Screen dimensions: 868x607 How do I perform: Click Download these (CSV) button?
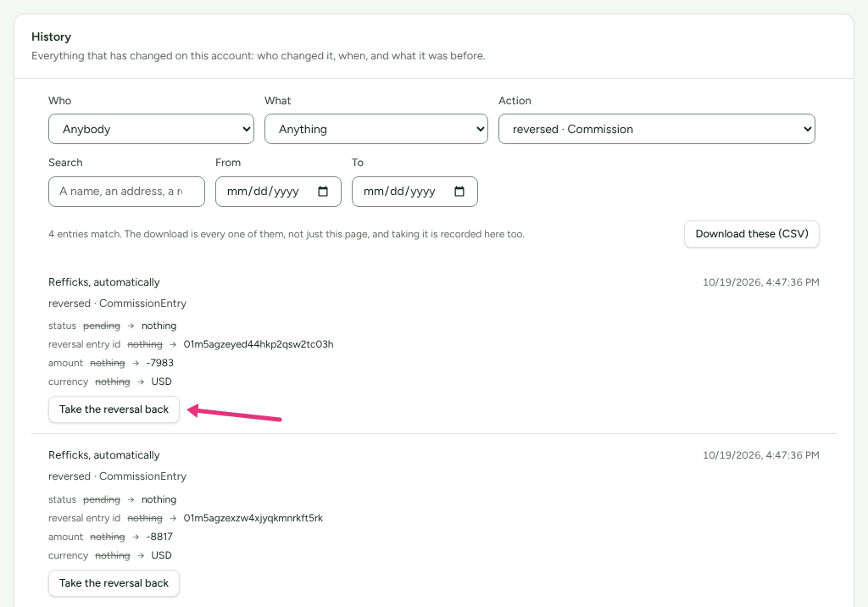(x=752, y=234)
